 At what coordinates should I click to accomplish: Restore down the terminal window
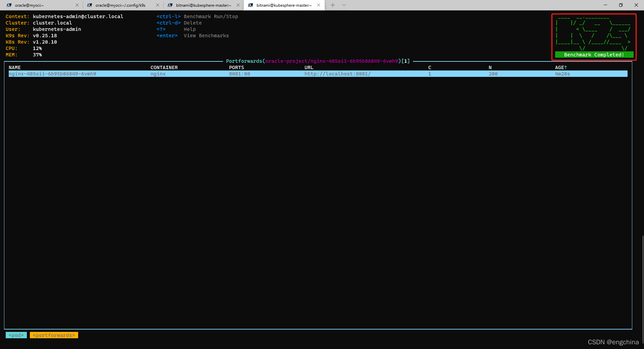click(x=621, y=5)
